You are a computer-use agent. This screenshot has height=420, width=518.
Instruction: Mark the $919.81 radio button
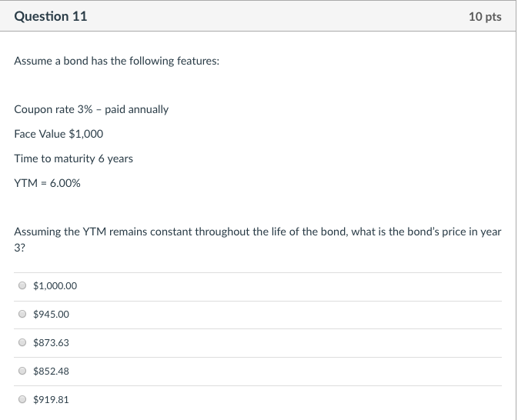pos(22,400)
